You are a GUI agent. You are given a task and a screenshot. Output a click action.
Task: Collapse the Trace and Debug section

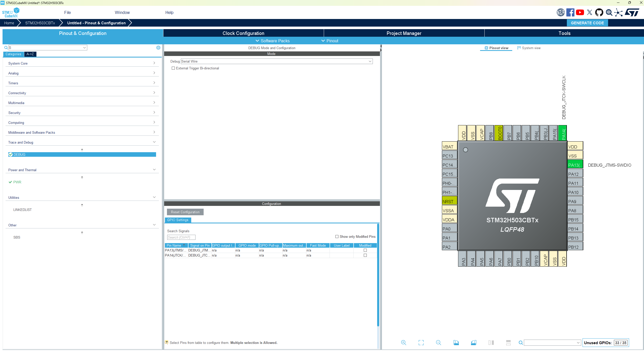click(x=154, y=142)
